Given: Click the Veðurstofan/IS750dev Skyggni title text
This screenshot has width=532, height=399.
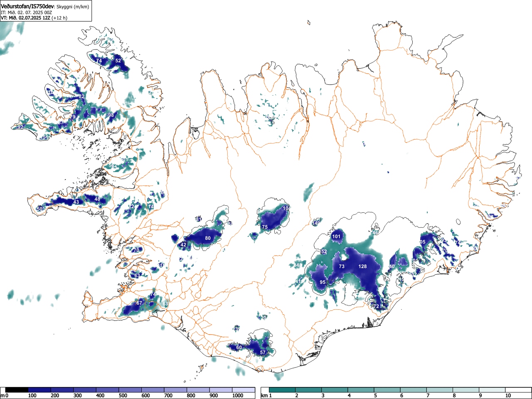Looking at the screenshot, I should [x=45, y=6].
